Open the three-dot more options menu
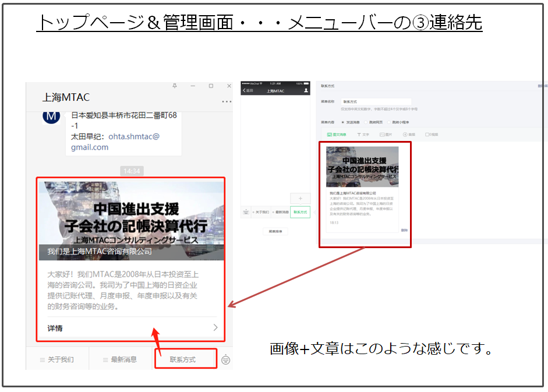Screen dimensions: 548x392 pyautogui.click(x=227, y=102)
